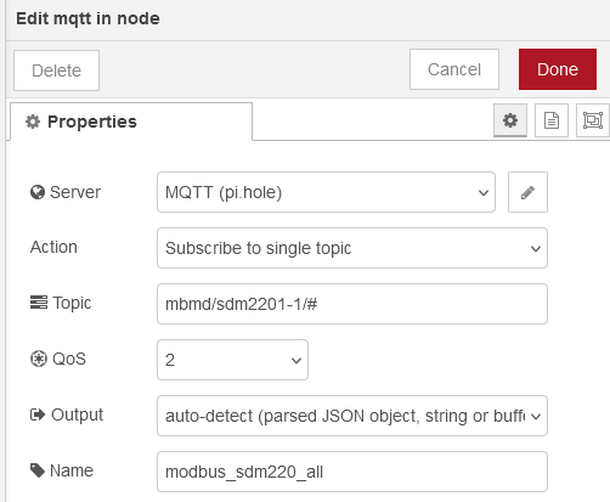This screenshot has height=502, width=610.
Task: Show node properties via the gear icon button
Action: (510, 121)
